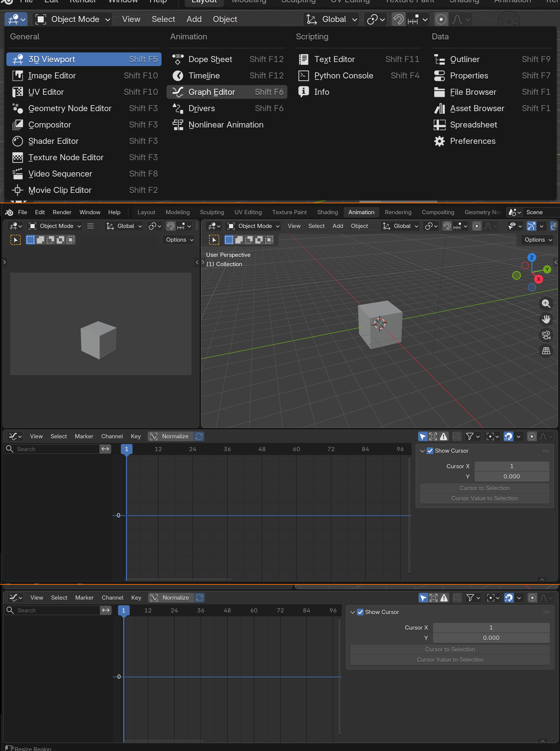Open the Video Sequencer editor
Image resolution: width=560 pixels, height=751 pixels.
click(84, 174)
